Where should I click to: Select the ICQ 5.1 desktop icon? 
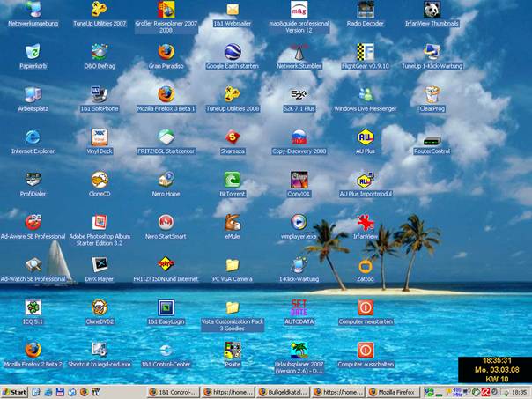pyautogui.click(x=33, y=307)
